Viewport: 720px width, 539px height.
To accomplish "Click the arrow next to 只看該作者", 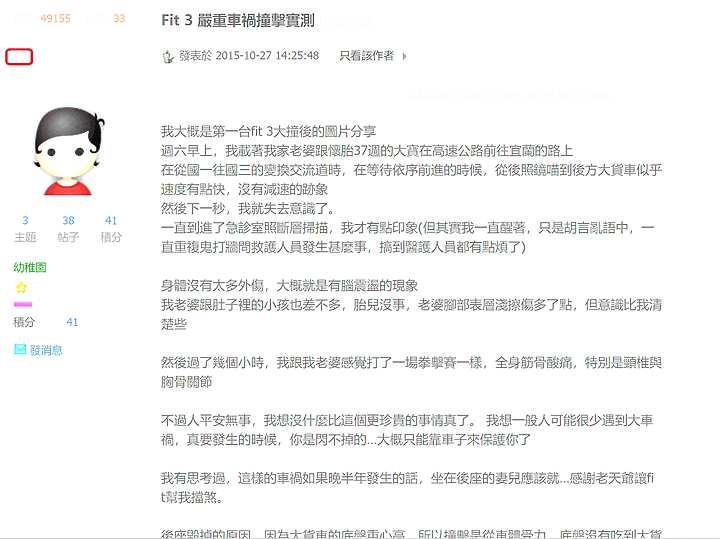I will pyautogui.click(x=405, y=56).
